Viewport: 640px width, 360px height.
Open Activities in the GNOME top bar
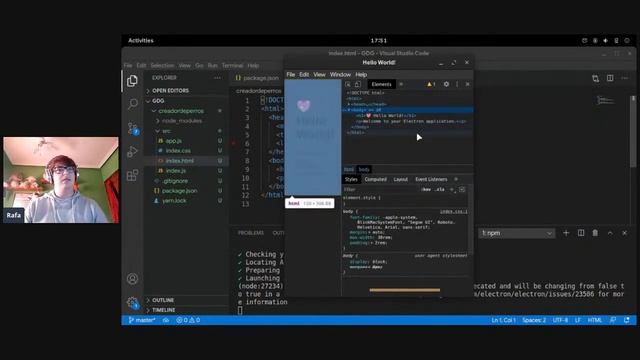(x=141, y=40)
